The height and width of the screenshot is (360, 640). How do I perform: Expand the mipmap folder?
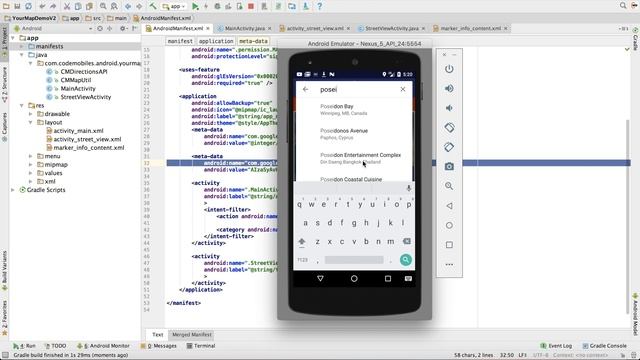pyautogui.click(x=31, y=164)
